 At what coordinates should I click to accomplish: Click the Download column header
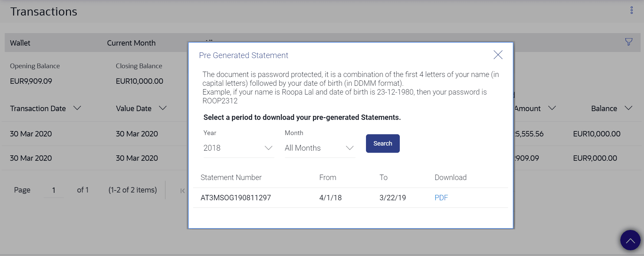pos(450,178)
